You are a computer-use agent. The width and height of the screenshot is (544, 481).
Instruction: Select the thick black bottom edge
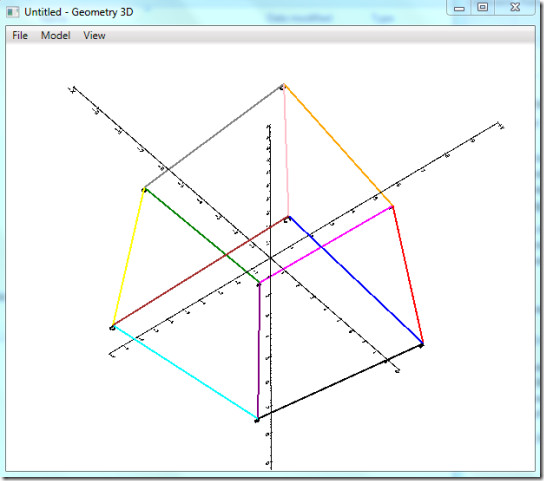pyautogui.click(x=340, y=382)
